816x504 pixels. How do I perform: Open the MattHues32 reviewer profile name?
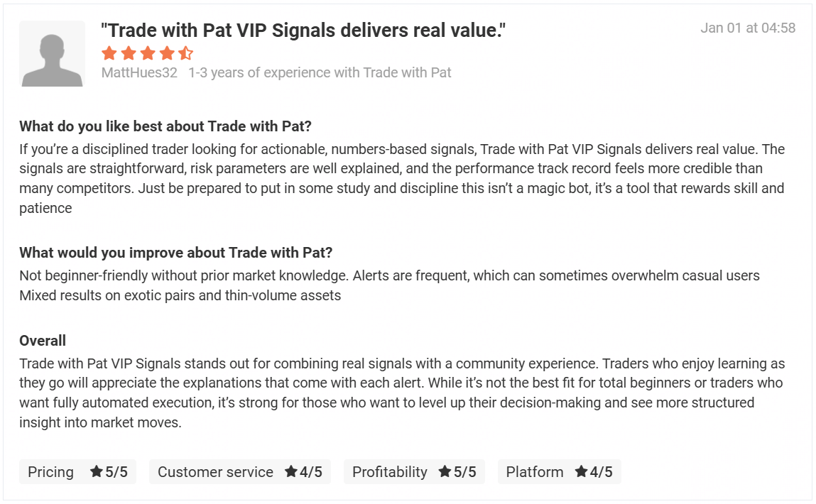tap(139, 72)
